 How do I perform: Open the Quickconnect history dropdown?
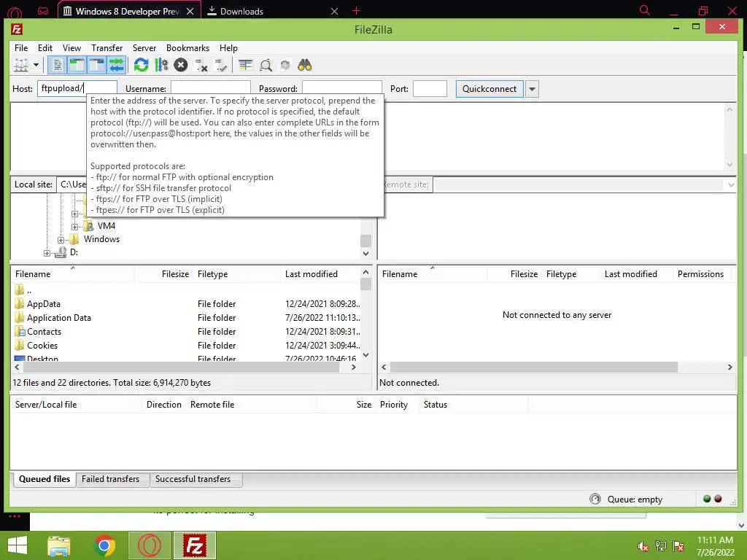[532, 88]
